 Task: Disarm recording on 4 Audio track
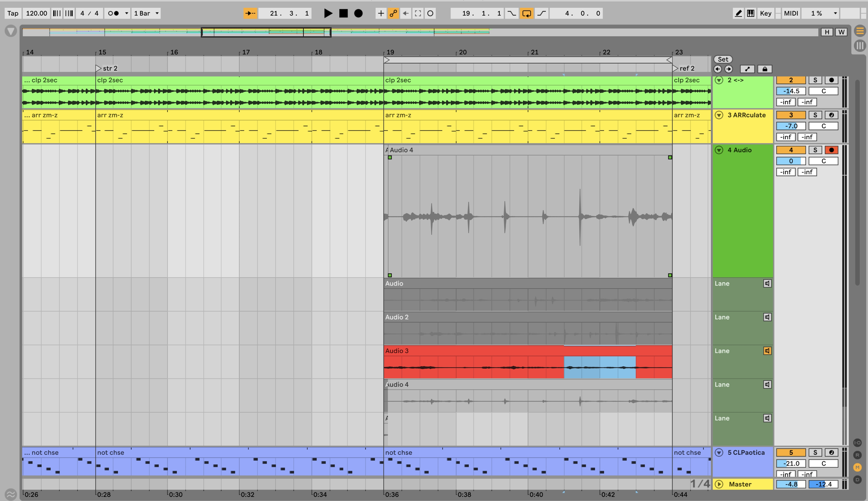831,150
